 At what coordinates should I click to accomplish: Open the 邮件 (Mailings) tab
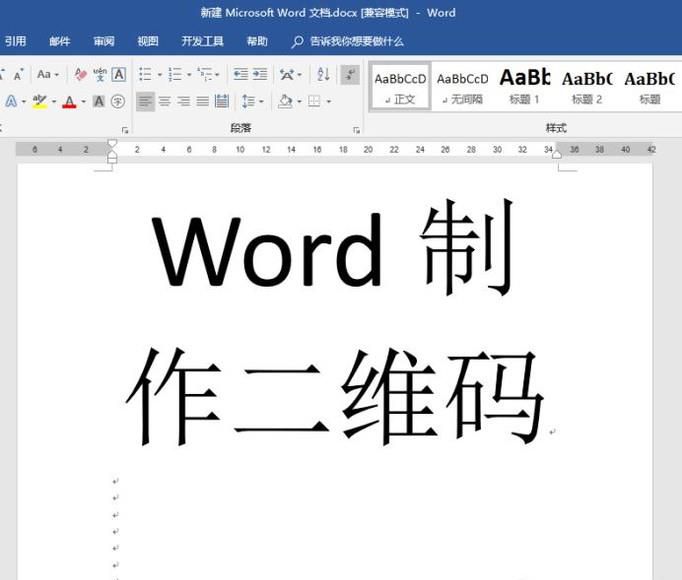pos(60,41)
